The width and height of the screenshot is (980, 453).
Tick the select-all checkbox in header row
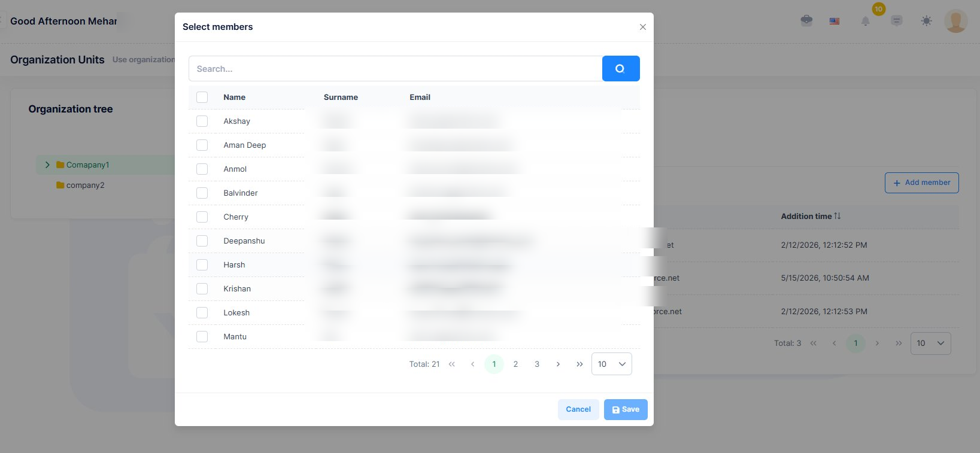pyautogui.click(x=202, y=97)
